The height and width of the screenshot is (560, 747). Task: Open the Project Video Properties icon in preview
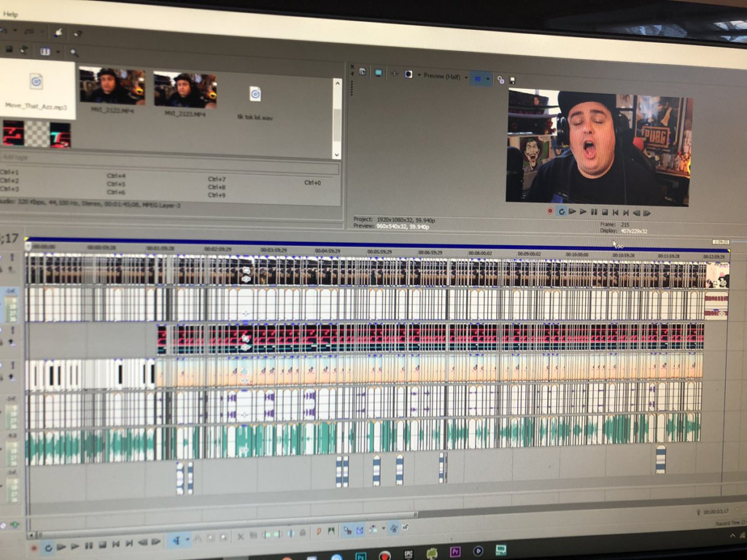click(362, 71)
